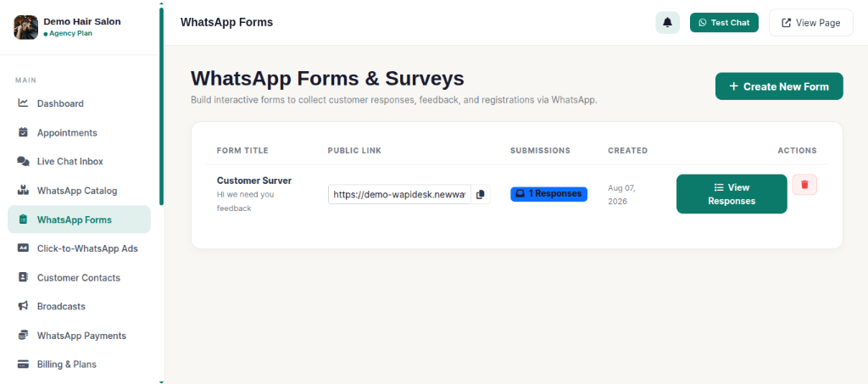Click the 1 Responses badge
Screen dimensions: 868x384
click(x=548, y=194)
